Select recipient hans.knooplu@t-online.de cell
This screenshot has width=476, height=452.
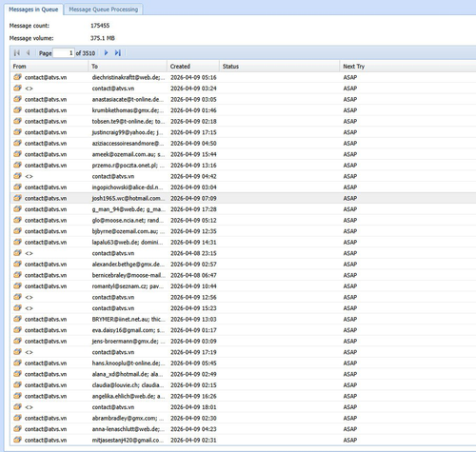point(129,363)
